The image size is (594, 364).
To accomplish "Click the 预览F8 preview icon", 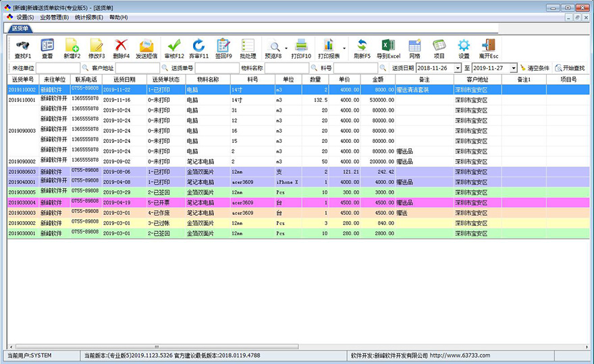I will pyautogui.click(x=273, y=45).
